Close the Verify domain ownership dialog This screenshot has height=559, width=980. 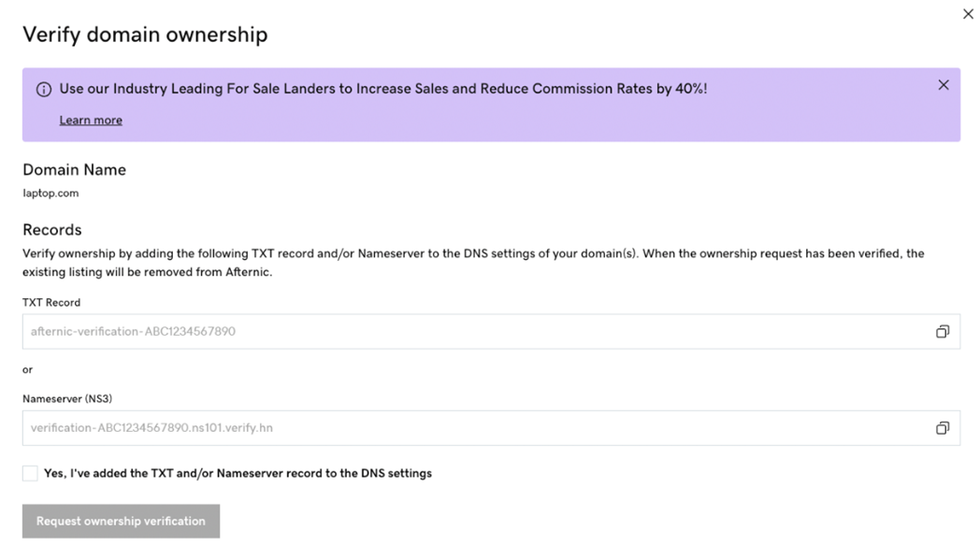(968, 14)
